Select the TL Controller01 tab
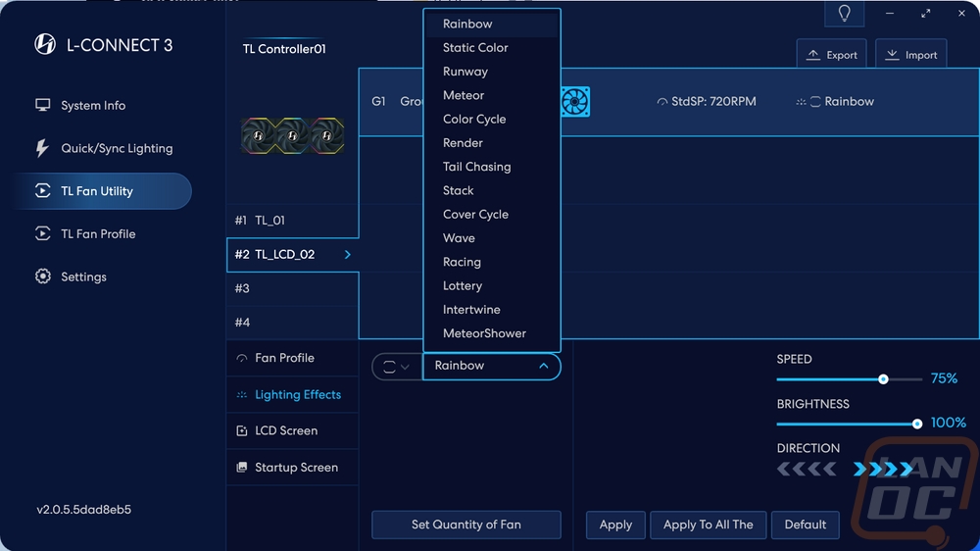 (x=284, y=49)
